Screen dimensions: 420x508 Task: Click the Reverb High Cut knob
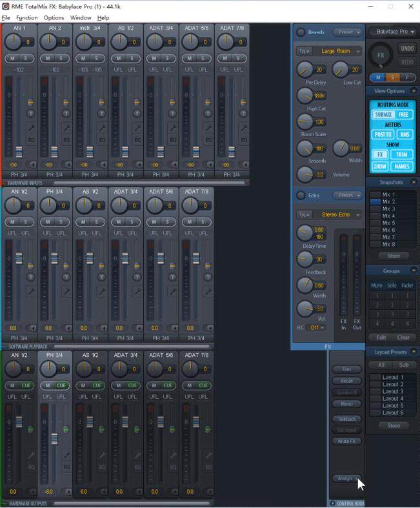[x=305, y=96]
